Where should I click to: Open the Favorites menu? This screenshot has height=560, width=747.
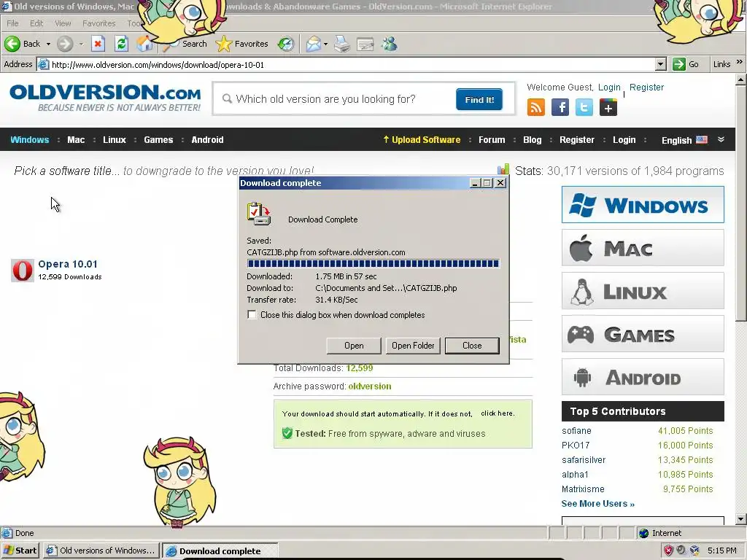pyautogui.click(x=99, y=23)
